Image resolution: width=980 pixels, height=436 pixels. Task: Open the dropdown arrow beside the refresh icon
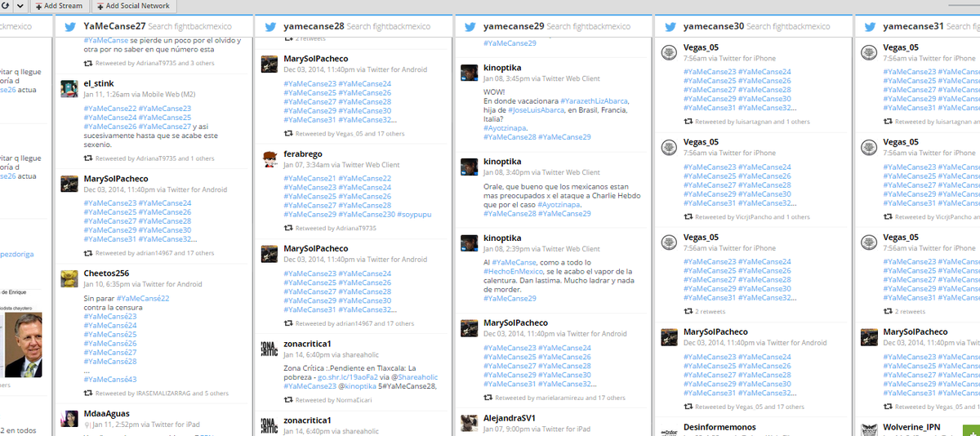pos(20,6)
